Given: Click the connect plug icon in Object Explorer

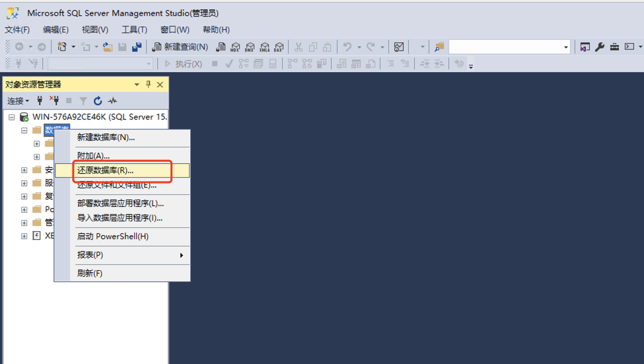Looking at the screenshot, I should [x=40, y=101].
